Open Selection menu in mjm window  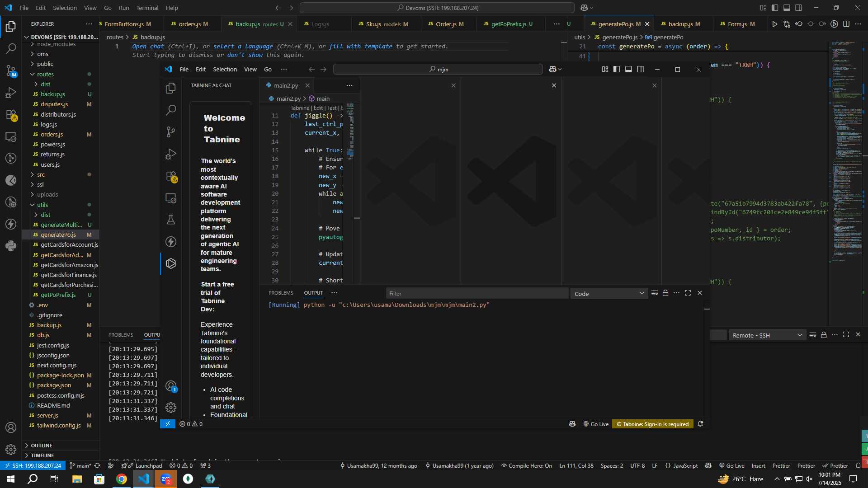[225, 69]
